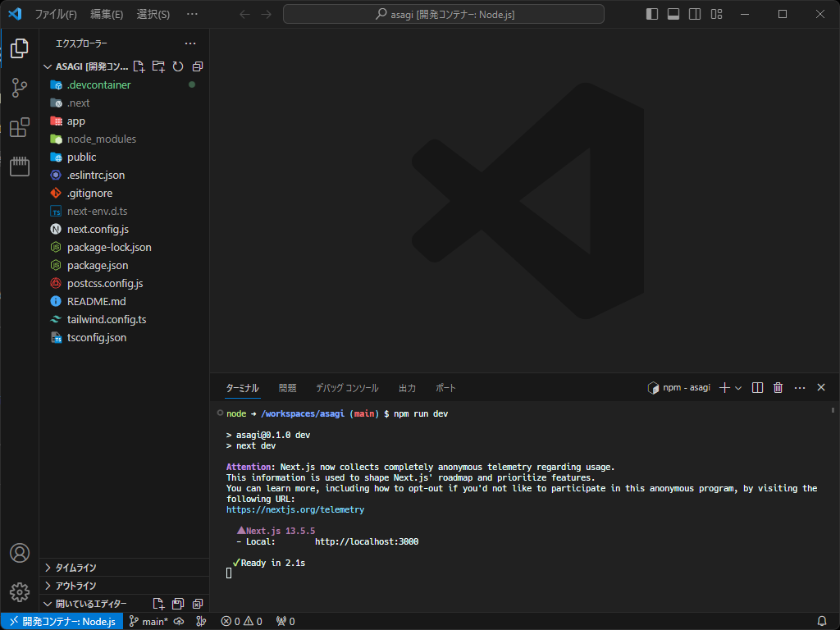Click the Dev Container Node.js remote indicator
The height and width of the screenshot is (630, 840).
(x=62, y=622)
